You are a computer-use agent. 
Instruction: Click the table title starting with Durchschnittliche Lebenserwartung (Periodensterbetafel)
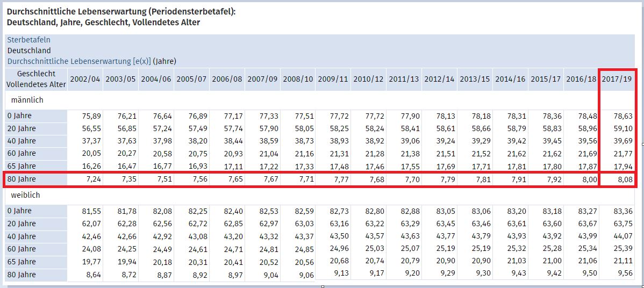pyautogui.click(x=121, y=11)
